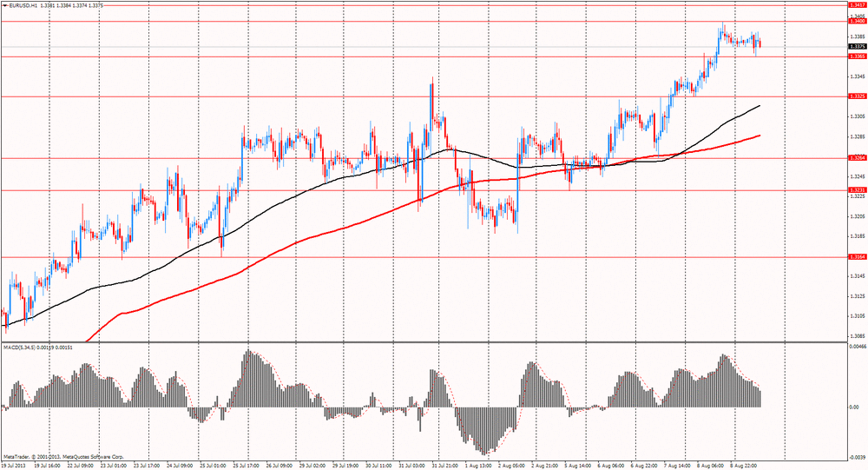Select the 1.3164 red price label
The image size is (868, 470).
click(x=857, y=257)
